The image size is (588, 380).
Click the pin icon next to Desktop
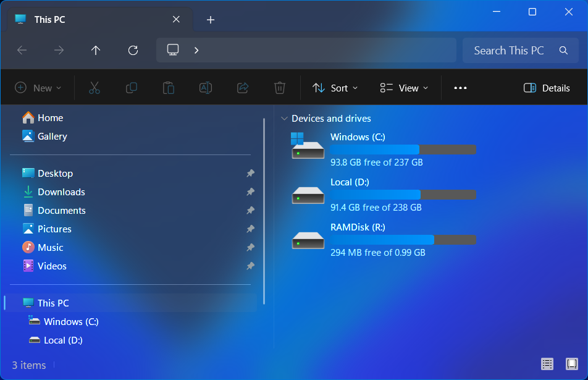pos(251,173)
